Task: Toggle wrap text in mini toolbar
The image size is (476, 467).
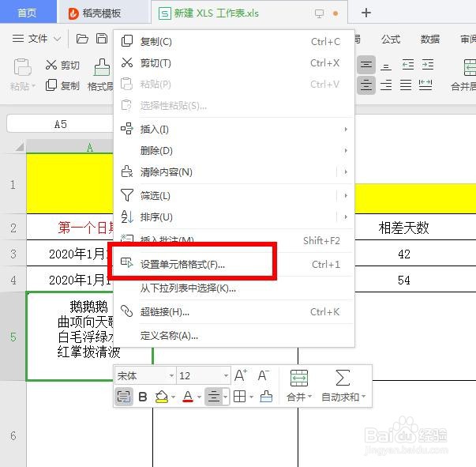Action: point(124,396)
